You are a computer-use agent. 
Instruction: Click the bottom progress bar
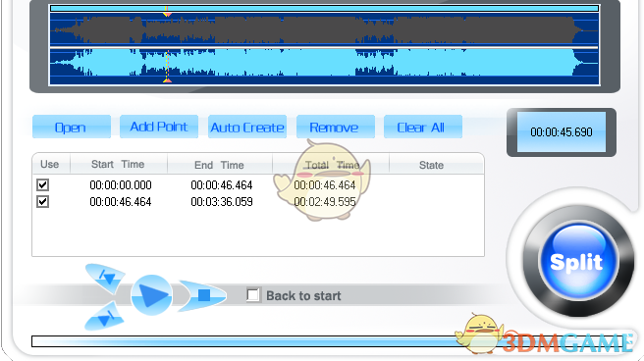(329, 341)
